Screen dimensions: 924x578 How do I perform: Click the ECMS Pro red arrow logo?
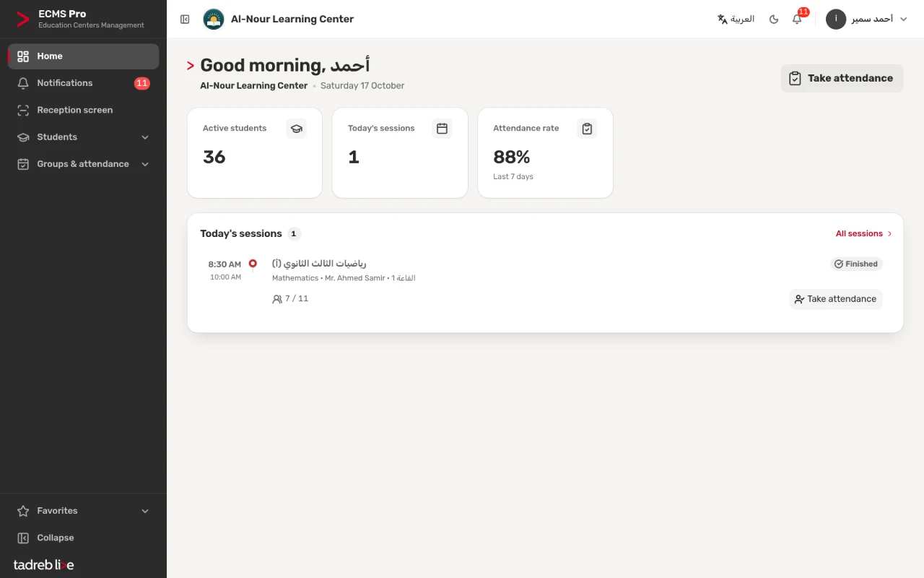coord(23,20)
